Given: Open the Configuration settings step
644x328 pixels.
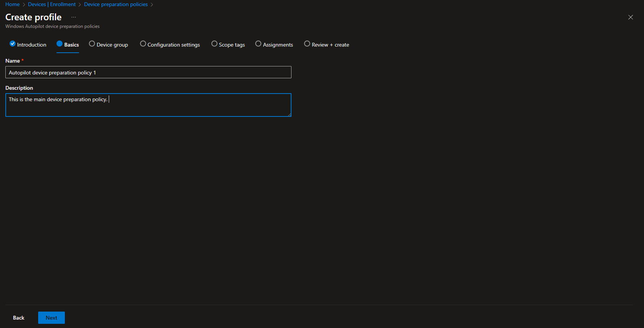Looking at the screenshot, I should click(x=170, y=45).
